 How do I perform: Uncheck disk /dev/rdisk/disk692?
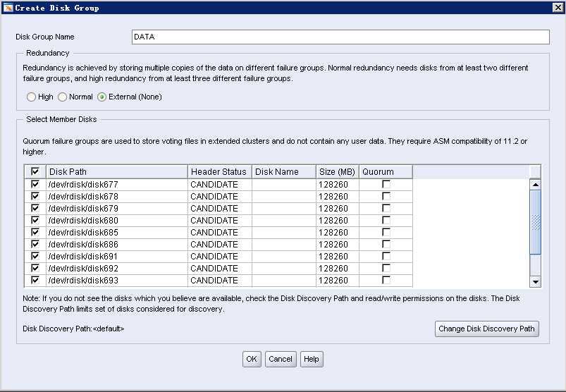35,268
